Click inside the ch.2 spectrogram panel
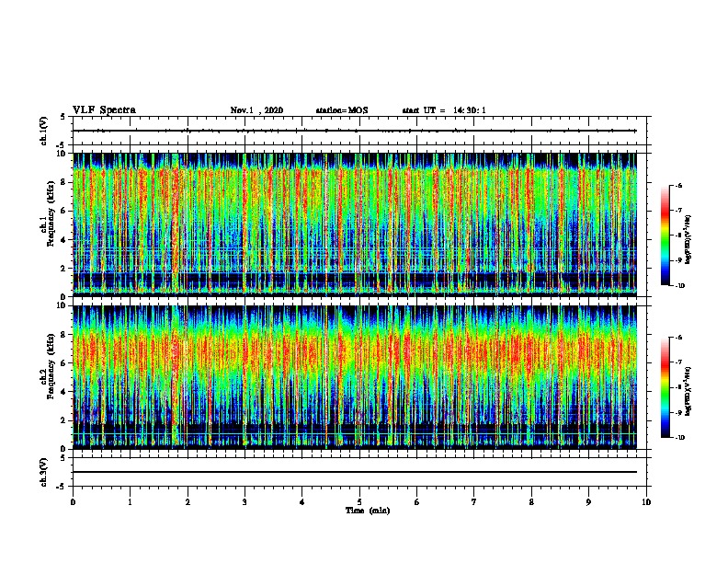Screen dimensions: 728x563 (355, 377)
